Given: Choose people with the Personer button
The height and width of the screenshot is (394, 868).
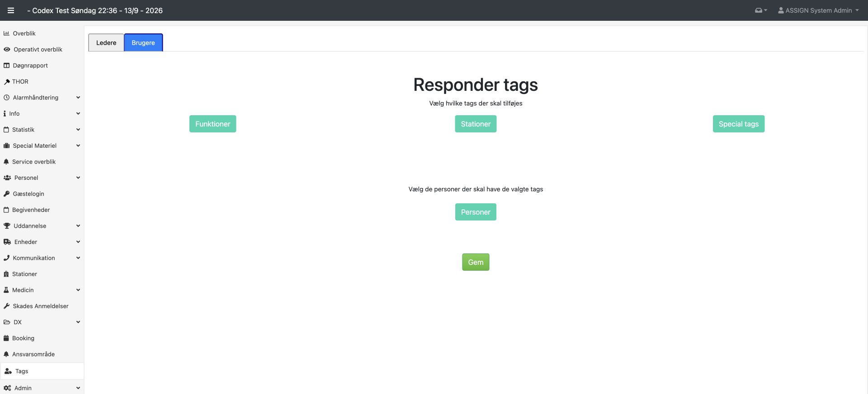Looking at the screenshot, I should tap(476, 212).
